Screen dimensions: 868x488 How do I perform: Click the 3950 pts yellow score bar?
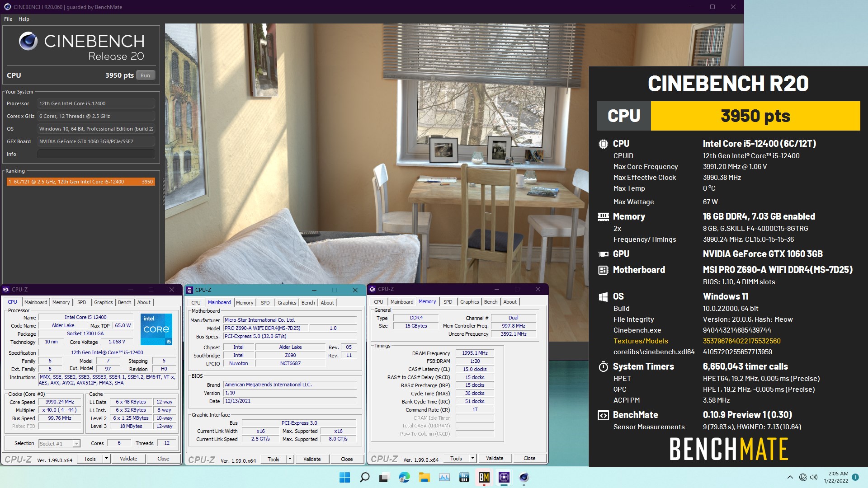[755, 116]
